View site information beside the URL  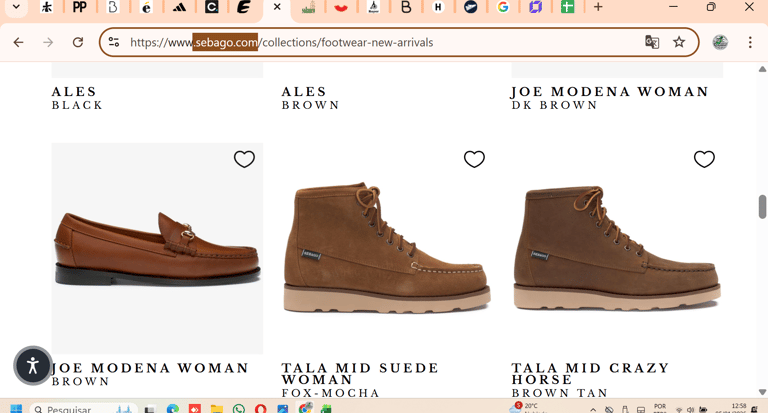tap(114, 42)
